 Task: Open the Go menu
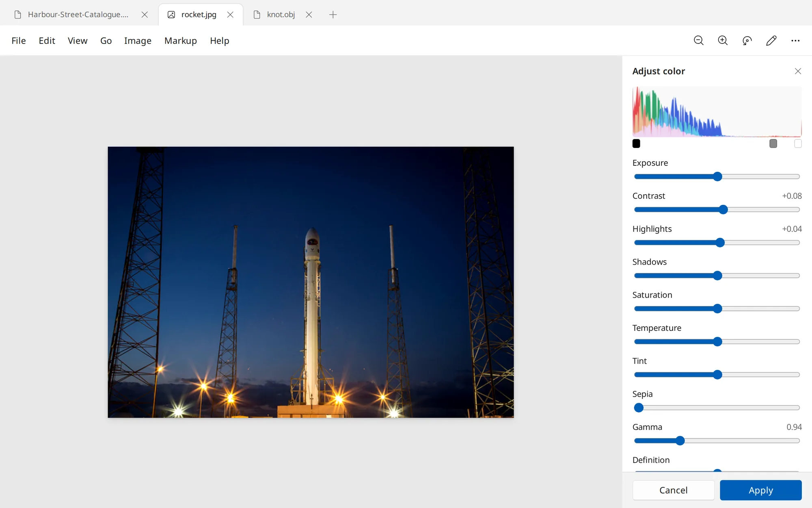106,41
